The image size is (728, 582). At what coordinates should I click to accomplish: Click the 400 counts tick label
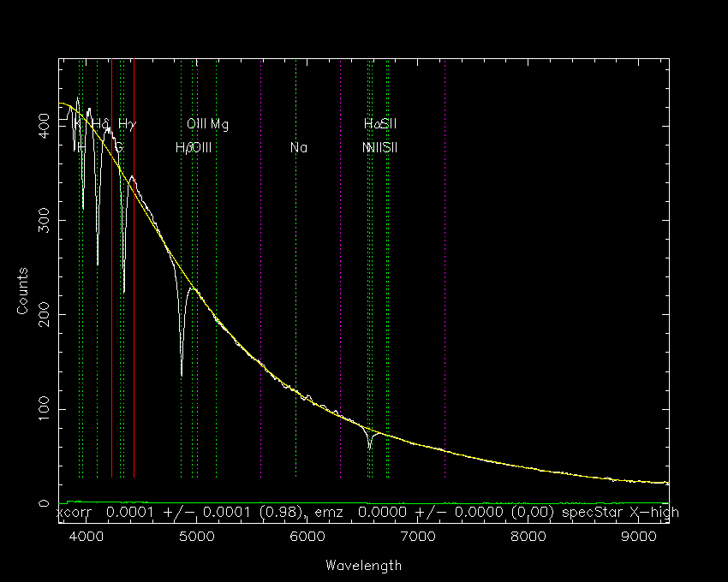44,126
